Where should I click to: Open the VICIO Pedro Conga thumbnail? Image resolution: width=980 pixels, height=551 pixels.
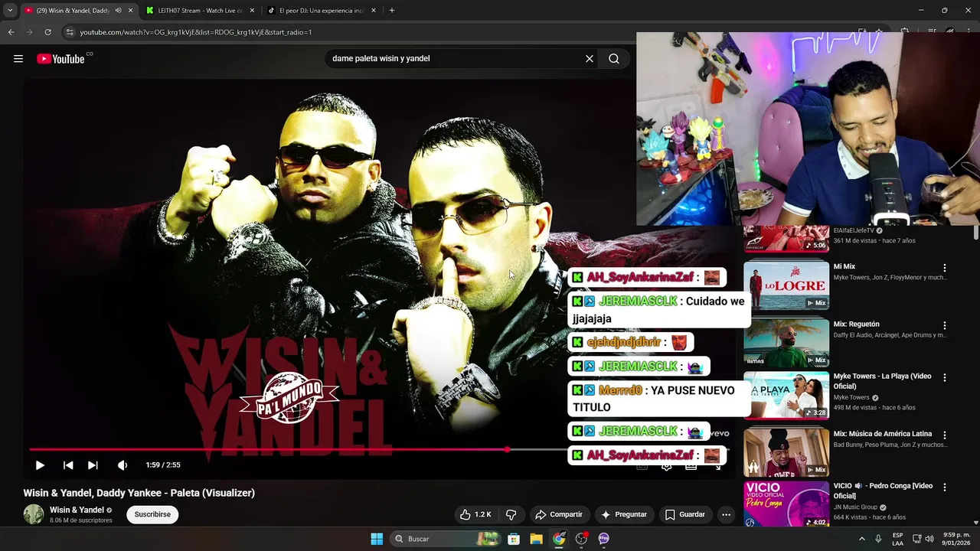click(786, 504)
